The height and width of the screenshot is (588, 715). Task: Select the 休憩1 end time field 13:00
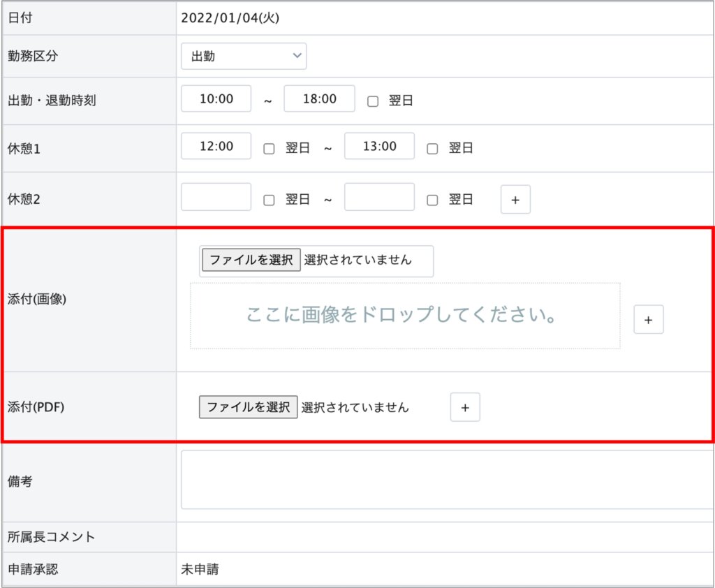click(379, 147)
